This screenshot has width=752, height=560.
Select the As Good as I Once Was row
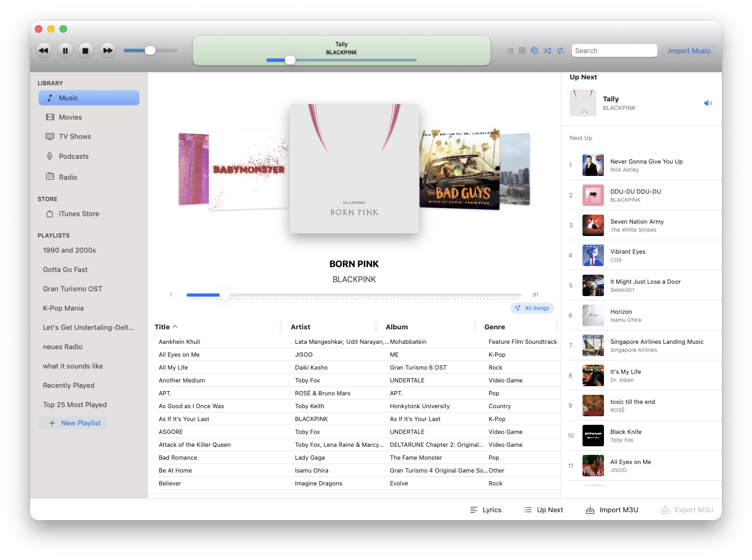[x=357, y=406]
